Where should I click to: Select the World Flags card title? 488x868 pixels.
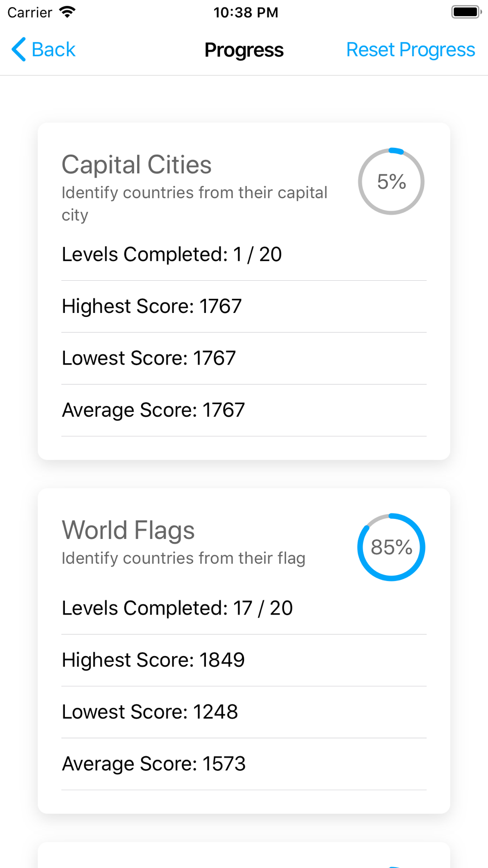128,530
